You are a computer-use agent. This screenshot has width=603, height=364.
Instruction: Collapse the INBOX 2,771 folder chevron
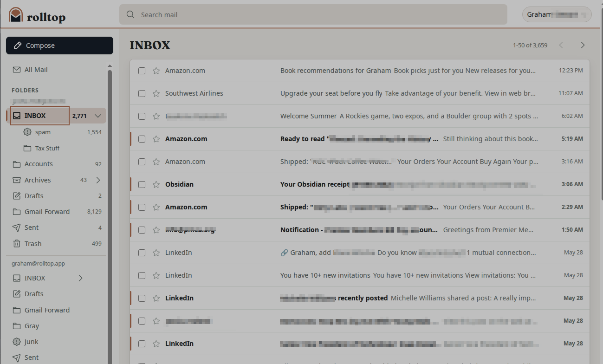click(x=98, y=116)
